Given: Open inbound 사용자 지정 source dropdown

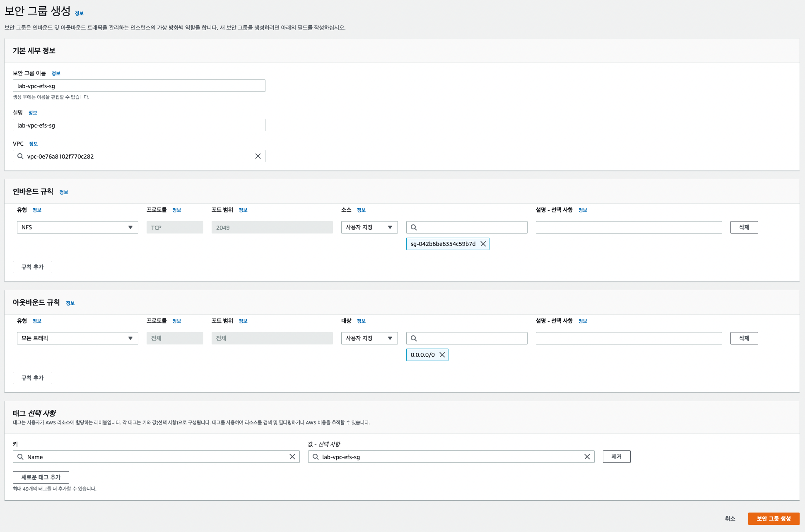Looking at the screenshot, I should pos(369,227).
